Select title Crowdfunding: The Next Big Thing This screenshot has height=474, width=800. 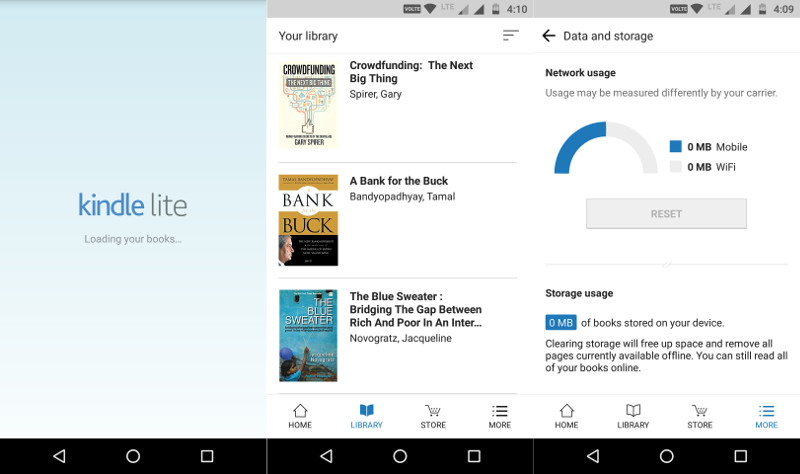(x=411, y=72)
